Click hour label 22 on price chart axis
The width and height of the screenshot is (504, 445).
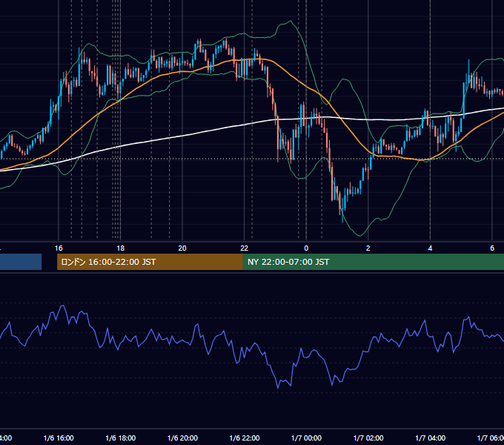point(245,248)
